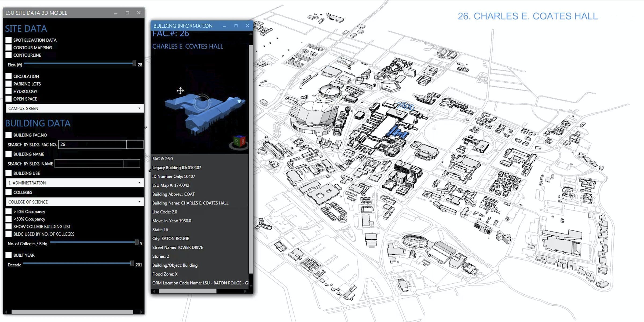Toggle the BUILDING NAME checkbox on
Viewport: 644px width, 322px height.
tap(9, 153)
